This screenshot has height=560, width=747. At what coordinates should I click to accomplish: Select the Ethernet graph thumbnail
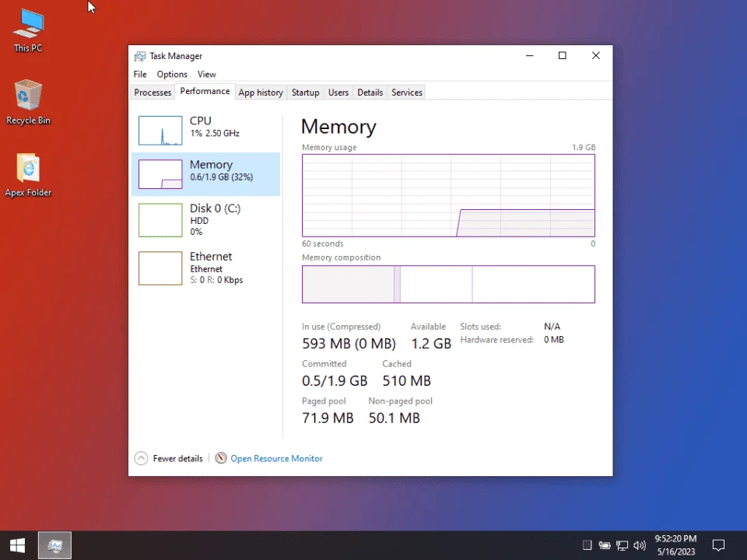click(160, 268)
